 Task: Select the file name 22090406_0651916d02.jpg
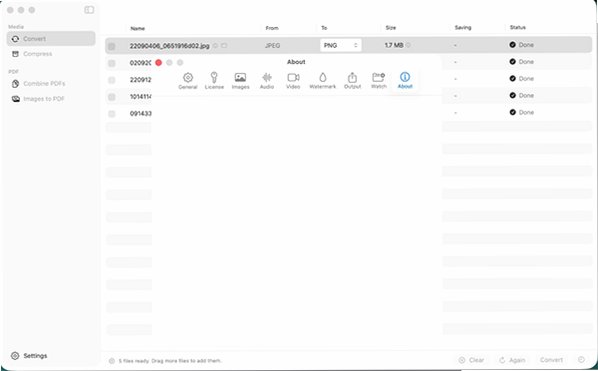click(169, 46)
